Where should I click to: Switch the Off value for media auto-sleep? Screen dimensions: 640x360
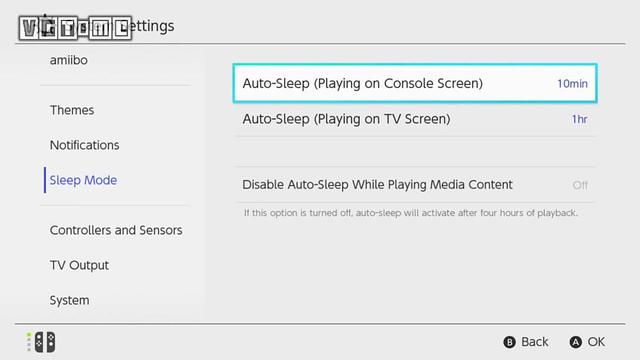[x=580, y=185]
